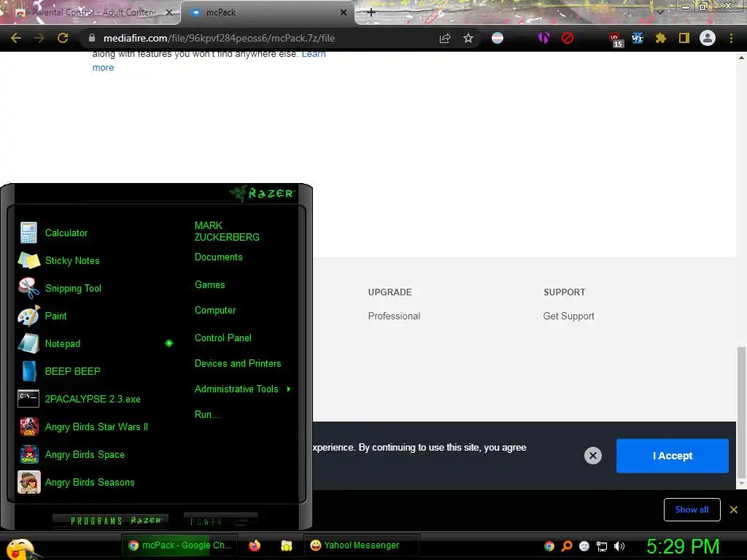The image size is (747, 560).
Task: Click Show all downloads button
Action: 692,510
